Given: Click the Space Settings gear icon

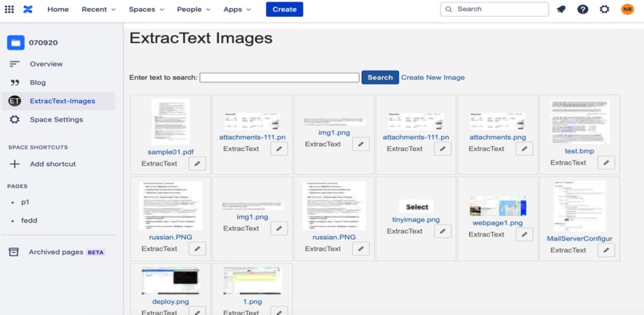Looking at the screenshot, I should (15, 119).
